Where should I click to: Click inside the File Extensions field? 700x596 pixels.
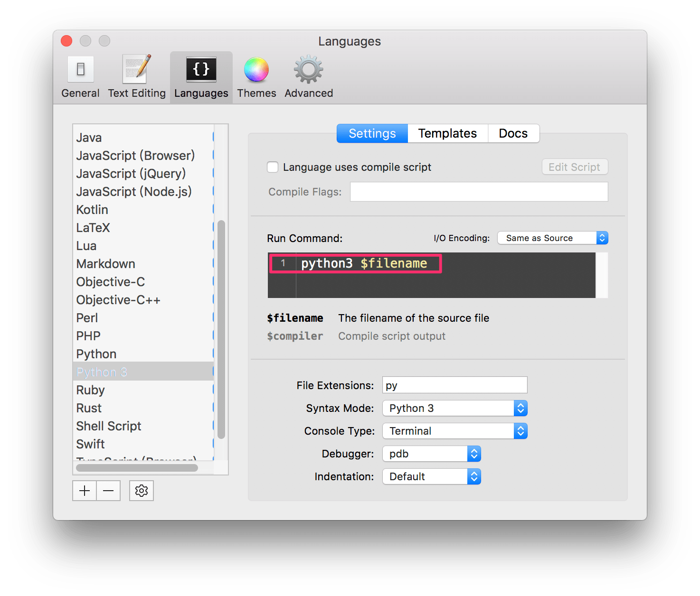pyautogui.click(x=454, y=385)
